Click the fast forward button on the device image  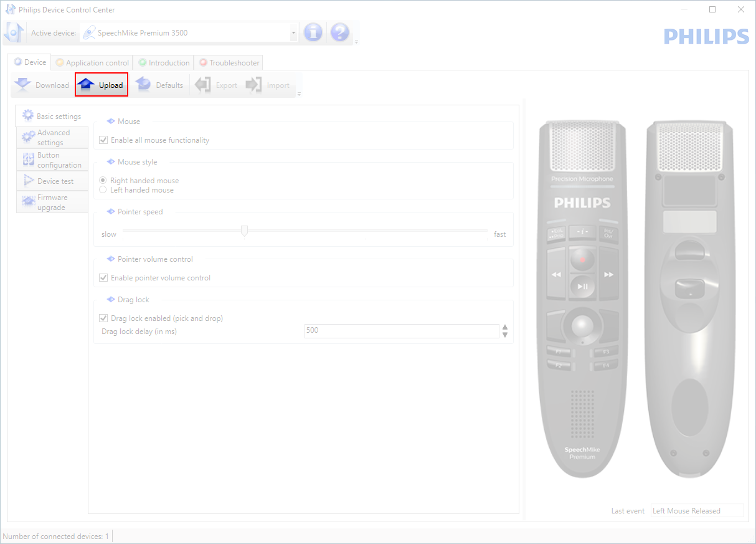[x=608, y=274]
